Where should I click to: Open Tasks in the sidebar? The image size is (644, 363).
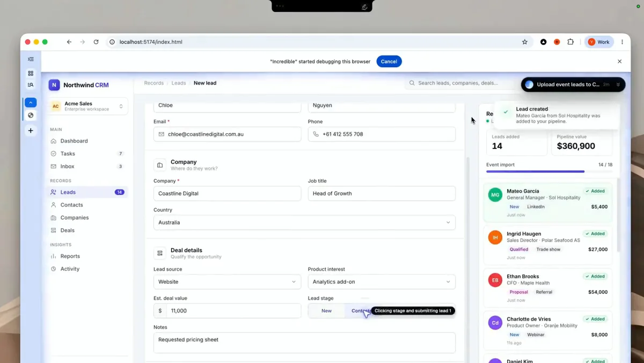pos(88,154)
